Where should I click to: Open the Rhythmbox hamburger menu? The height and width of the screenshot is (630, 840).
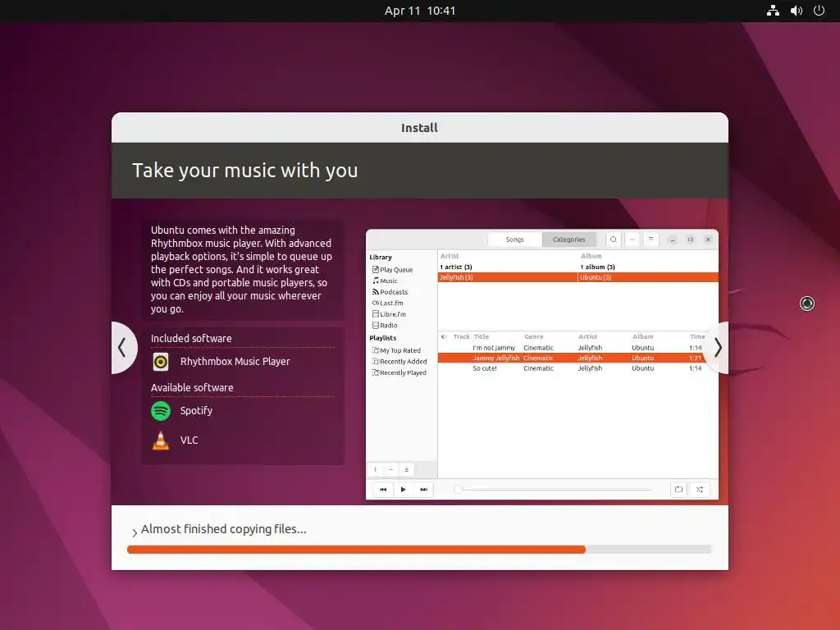click(x=651, y=240)
